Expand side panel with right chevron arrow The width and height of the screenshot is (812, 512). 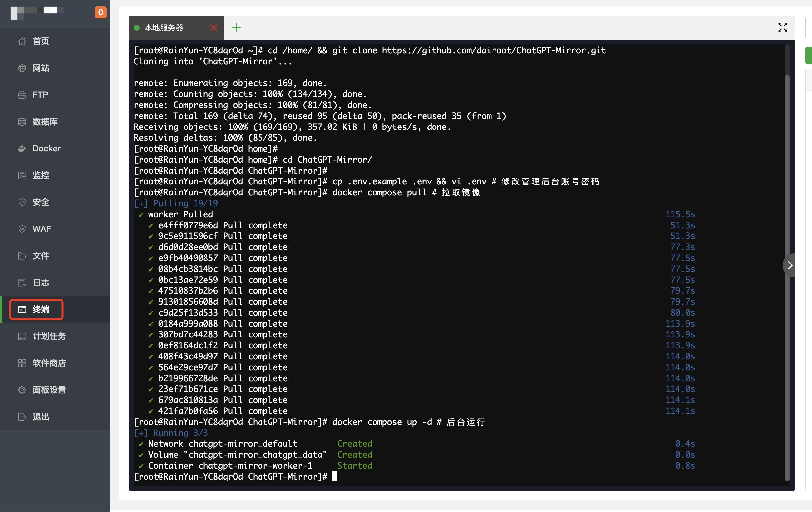point(790,265)
